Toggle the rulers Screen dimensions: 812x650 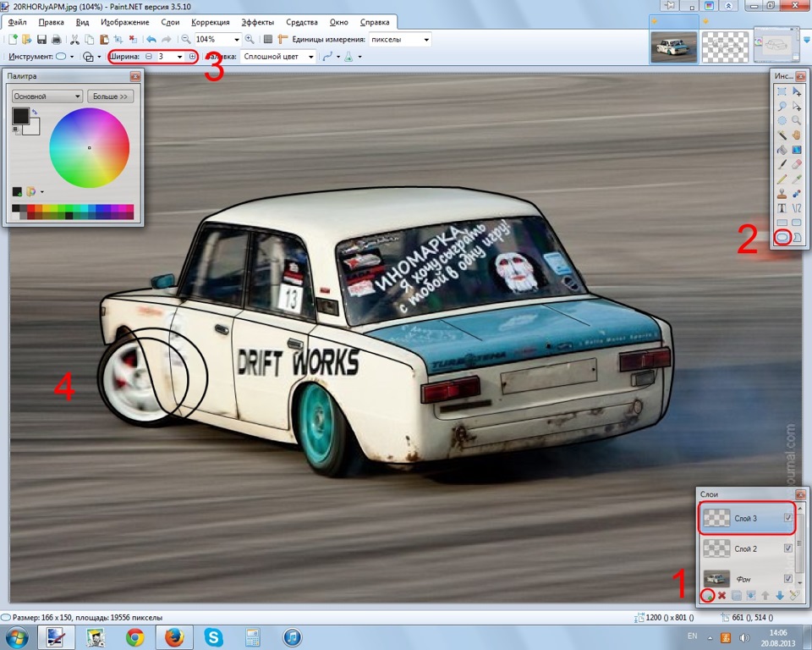(283, 40)
